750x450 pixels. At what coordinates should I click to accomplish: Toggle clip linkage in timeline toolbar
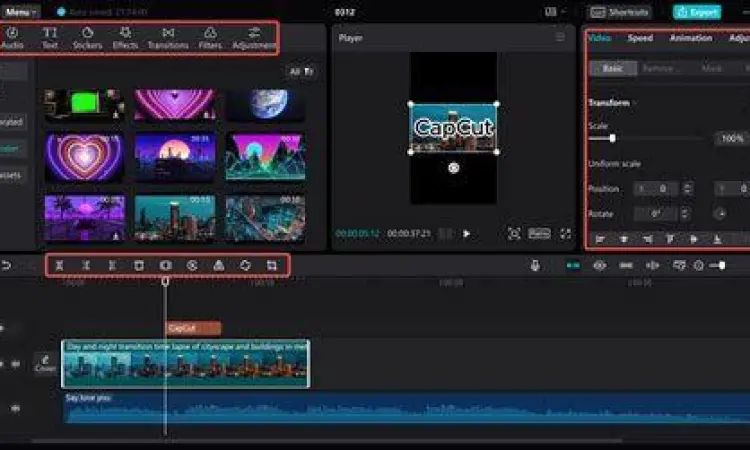point(626,265)
